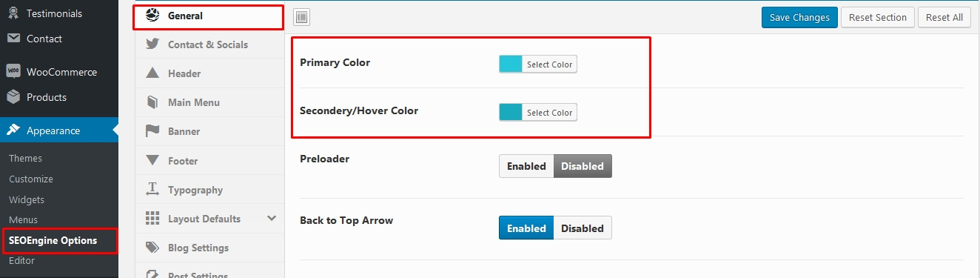980x278 pixels.
Task: Open the Primary Color Select Color picker
Action: pyautogui.click(x=549, y=64)
